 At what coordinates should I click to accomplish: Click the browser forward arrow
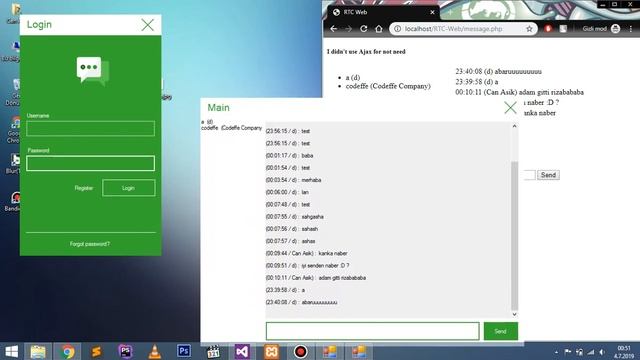click(348, 29)
